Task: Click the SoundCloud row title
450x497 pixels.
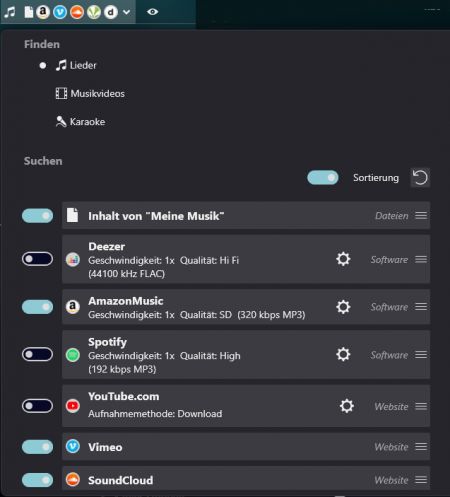Action: pyautogui.click(x=121, y=480)
